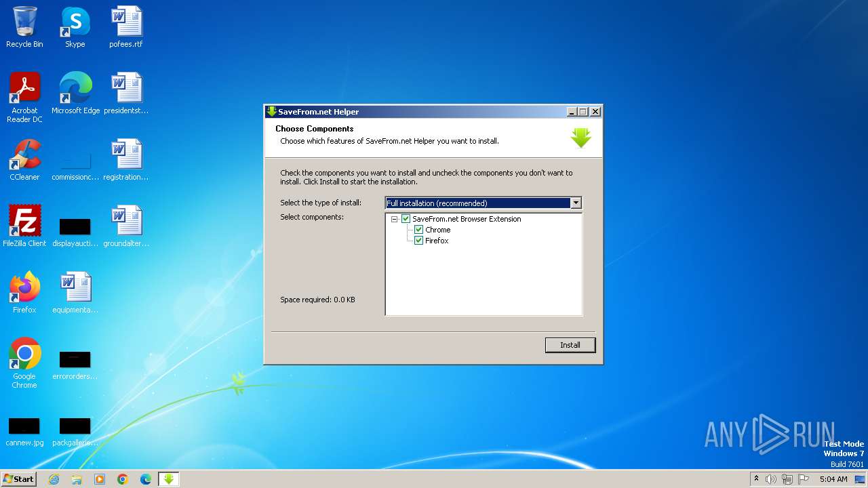Uncheck the Chrome component checkbox
The height and width of the screenshot is (488, 868).
pos(419,230)
